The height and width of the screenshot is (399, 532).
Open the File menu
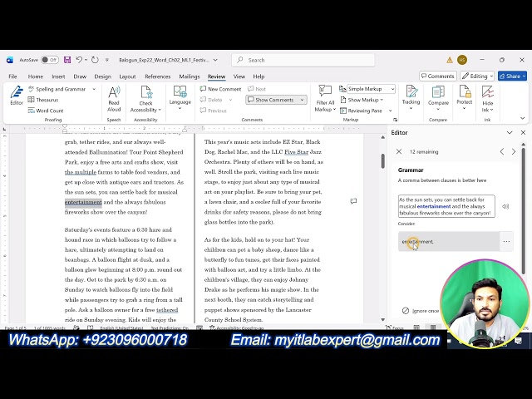click(13, 76)
